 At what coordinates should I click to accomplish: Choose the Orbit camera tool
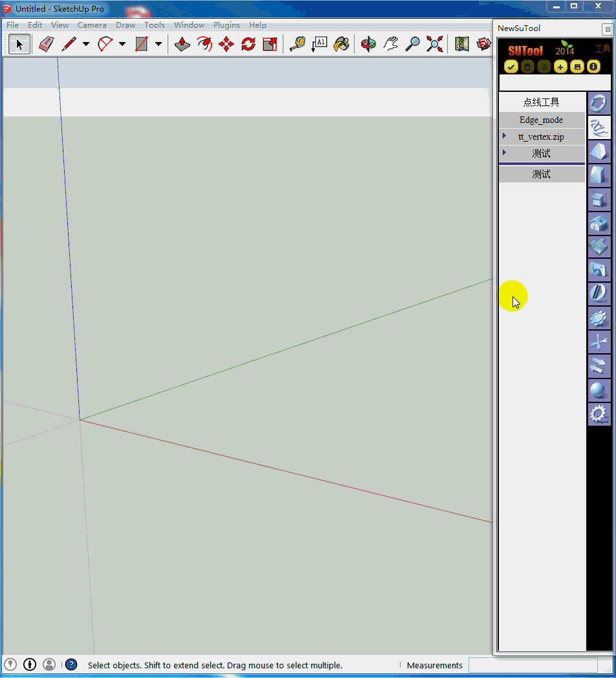pos(369,44)
